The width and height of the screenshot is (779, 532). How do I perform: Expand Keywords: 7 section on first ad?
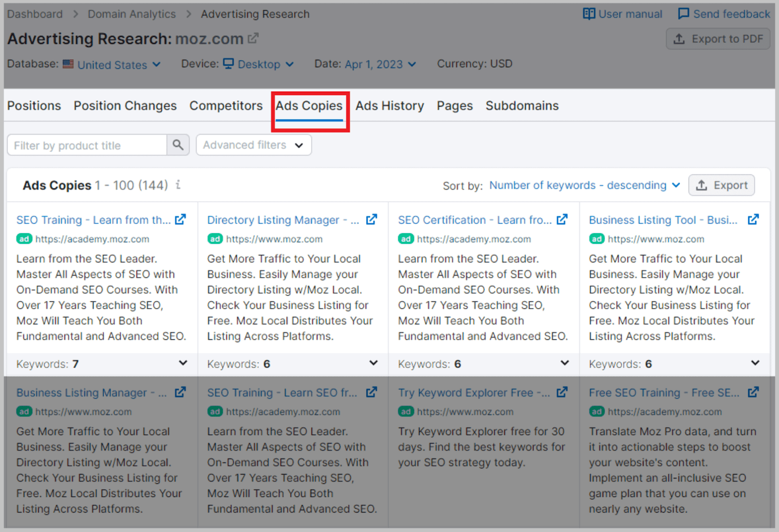(x=183, y=363)
